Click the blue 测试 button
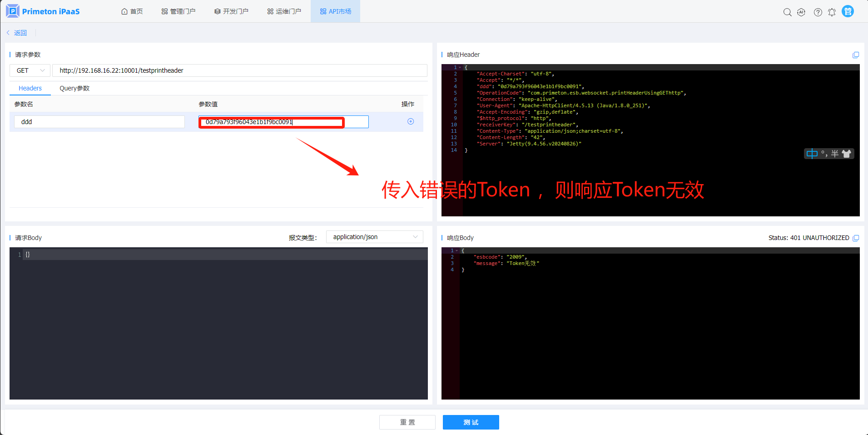 471,422
